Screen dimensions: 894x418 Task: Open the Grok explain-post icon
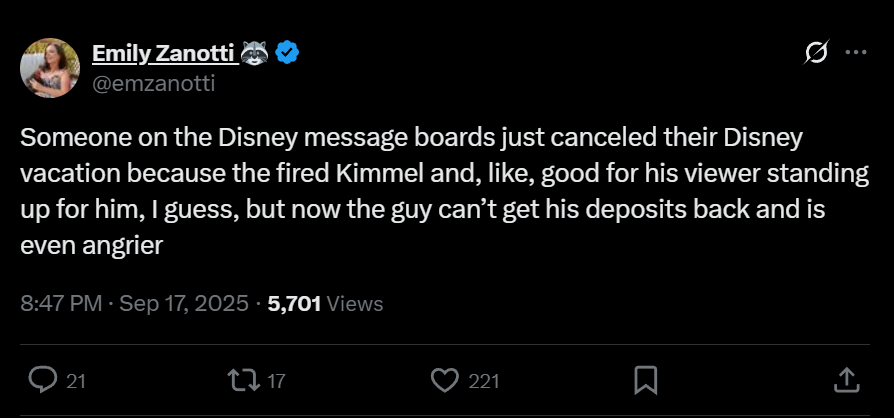click(816, 52)
